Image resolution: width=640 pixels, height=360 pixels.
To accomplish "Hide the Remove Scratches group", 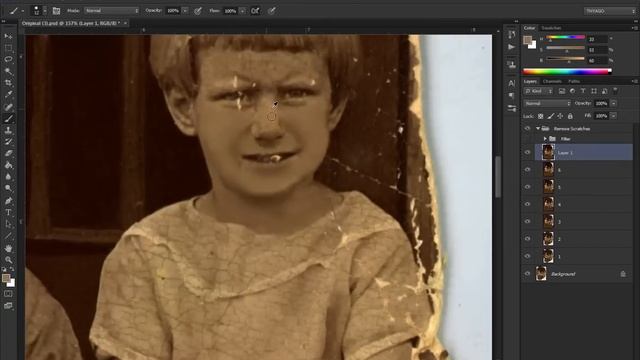I will (527, 129).
